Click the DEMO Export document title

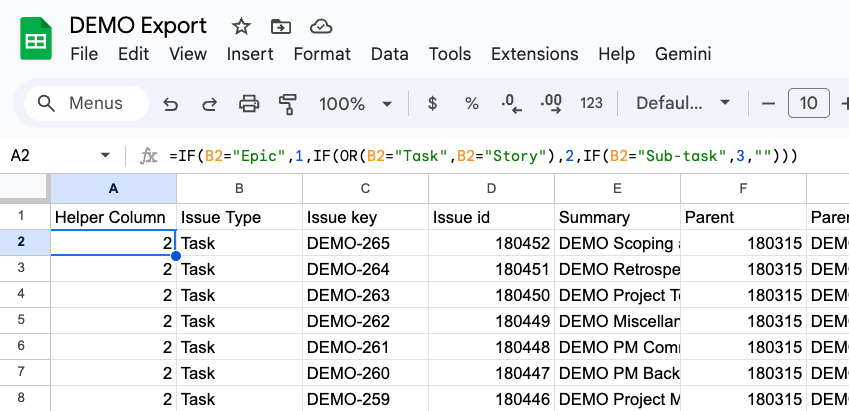pyautogui.click(x=138, y=25)
